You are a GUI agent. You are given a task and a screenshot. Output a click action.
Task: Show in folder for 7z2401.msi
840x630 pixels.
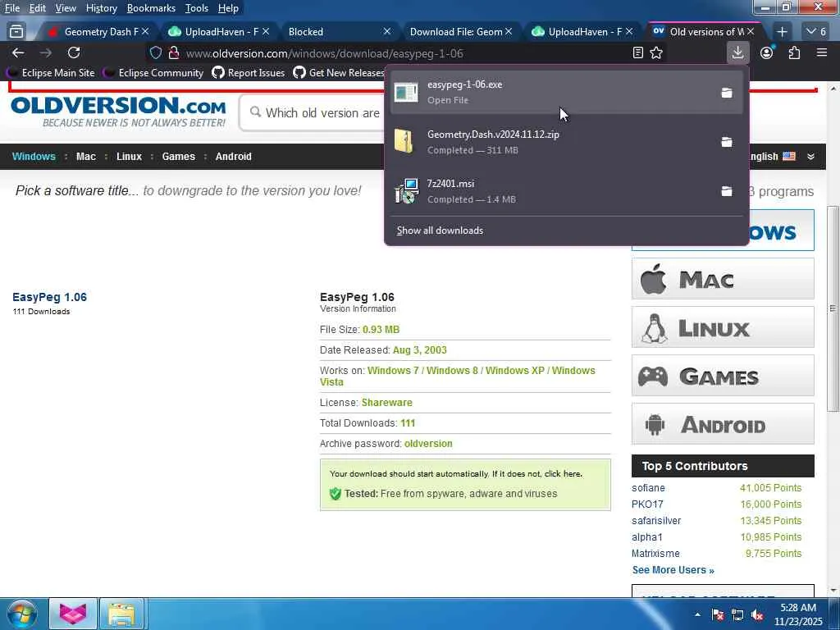[727, 191]
